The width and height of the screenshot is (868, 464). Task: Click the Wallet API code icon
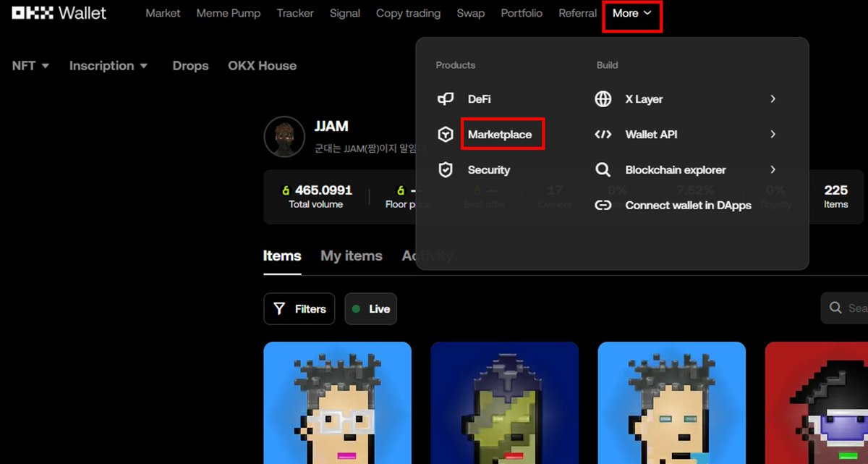603,135
